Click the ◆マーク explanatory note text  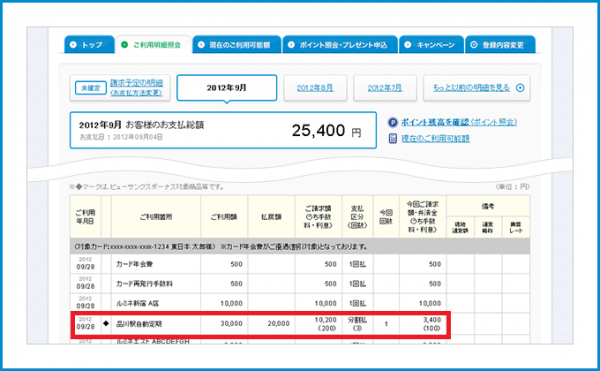point(147,187)
